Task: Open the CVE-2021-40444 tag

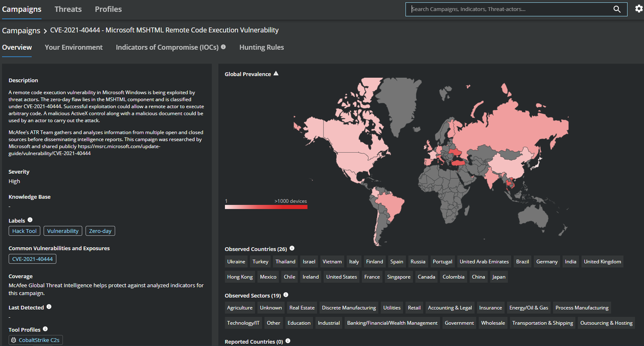Action: pos(32,259)
